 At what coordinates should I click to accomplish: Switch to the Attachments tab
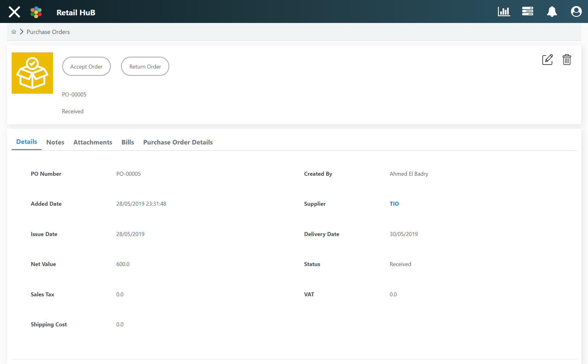93,142
